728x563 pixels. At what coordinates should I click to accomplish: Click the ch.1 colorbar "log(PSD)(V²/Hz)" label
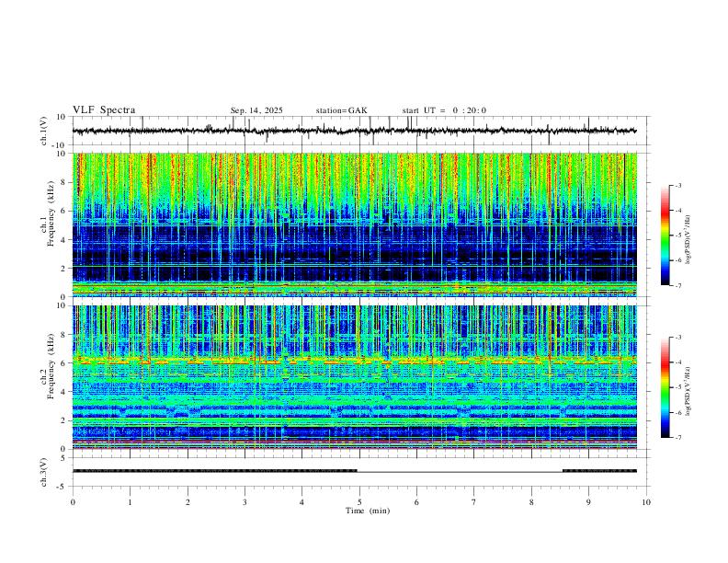[x=688, y=240]
